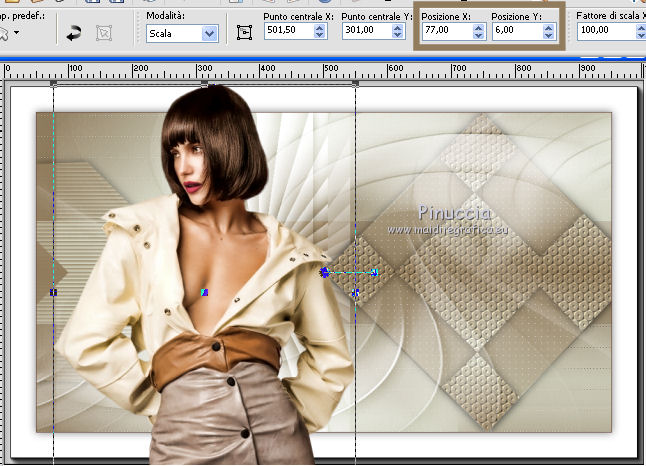Open the presets dropdown arrow
The width and height of the screenshot is (646, 466).
(x=16, y=32)
